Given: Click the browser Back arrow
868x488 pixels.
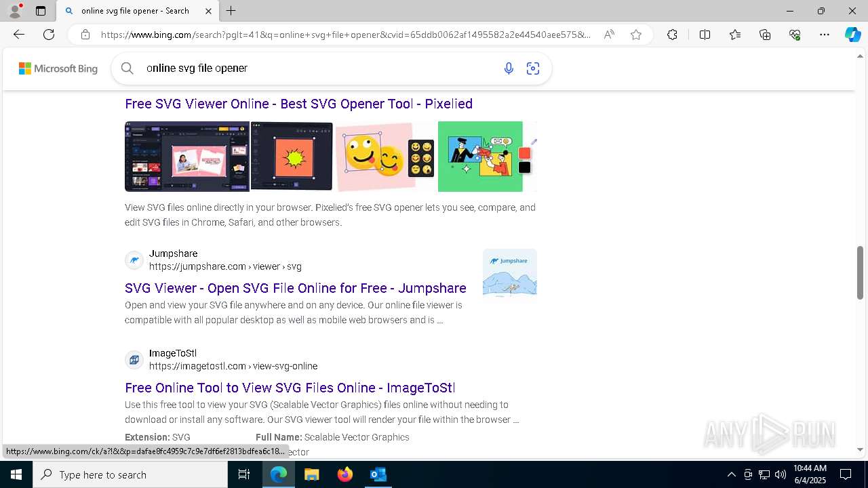Looking at the screenshot, I should pos(19,35).
